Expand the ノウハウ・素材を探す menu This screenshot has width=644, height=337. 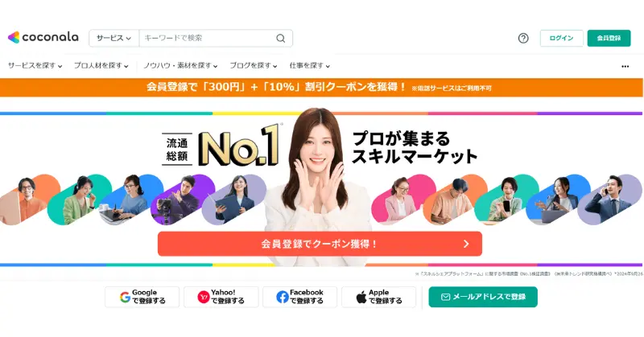tap(180, 66)
